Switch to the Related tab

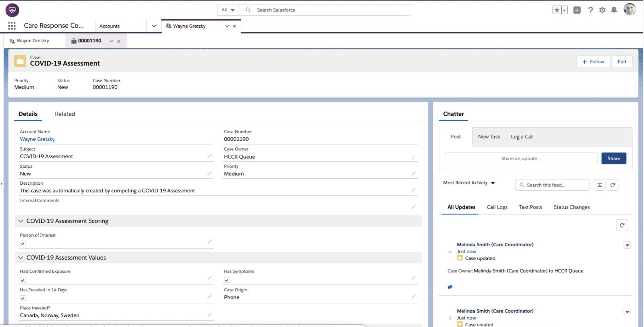65,114
